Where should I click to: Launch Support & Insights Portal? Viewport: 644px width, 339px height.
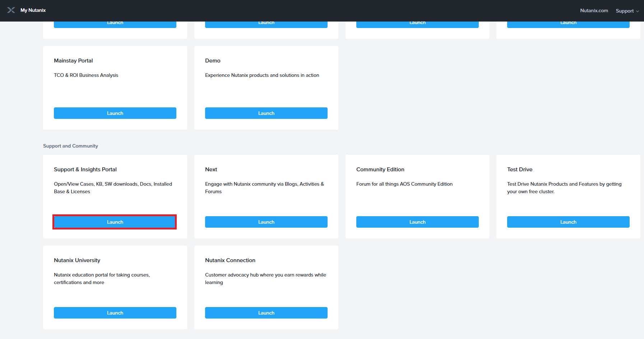coord(115,222)
